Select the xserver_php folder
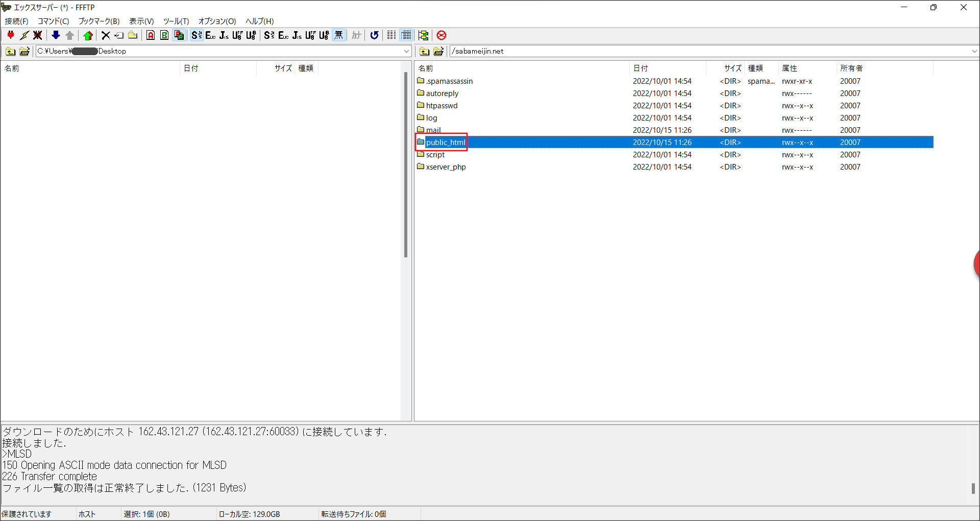980x521 pixels. coord(446,167)
